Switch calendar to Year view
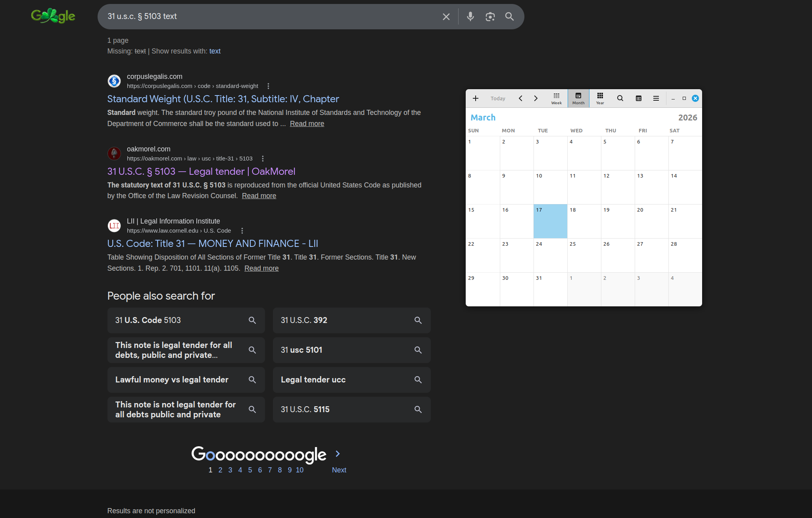 coord(600,98)
